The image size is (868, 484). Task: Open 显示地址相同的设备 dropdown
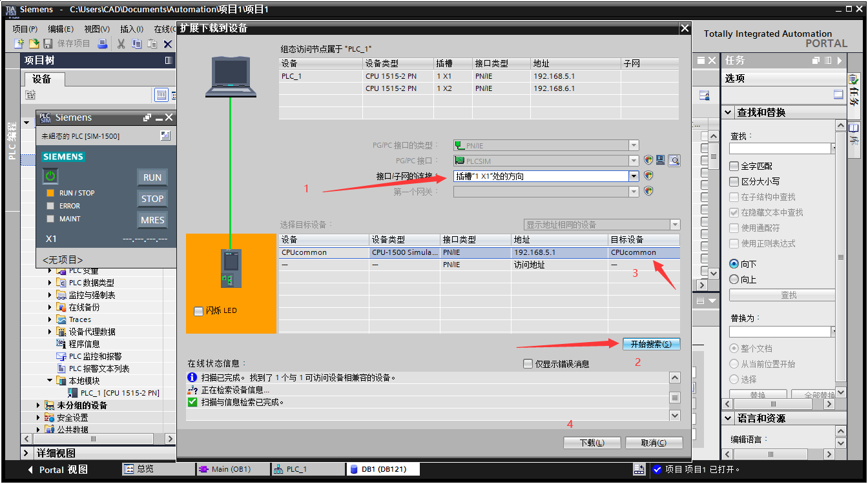point(675,225)
